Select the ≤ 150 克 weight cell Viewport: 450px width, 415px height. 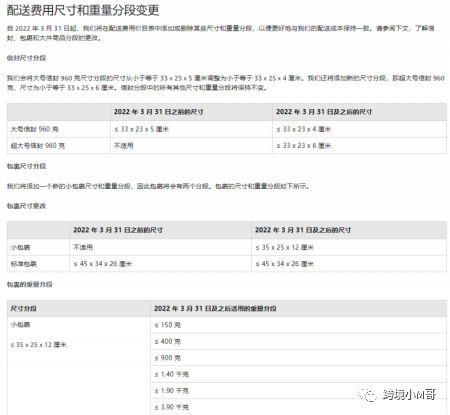(298, 325)
